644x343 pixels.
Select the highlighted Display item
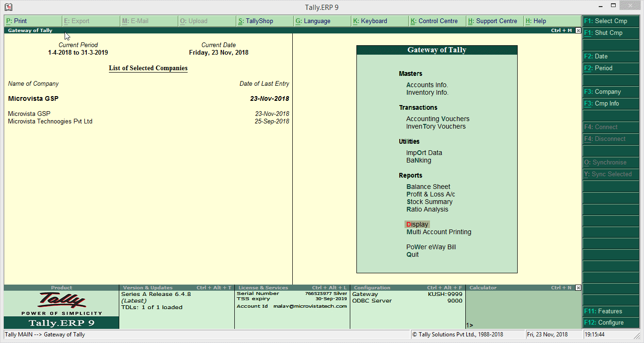click(x=417, y=224)
